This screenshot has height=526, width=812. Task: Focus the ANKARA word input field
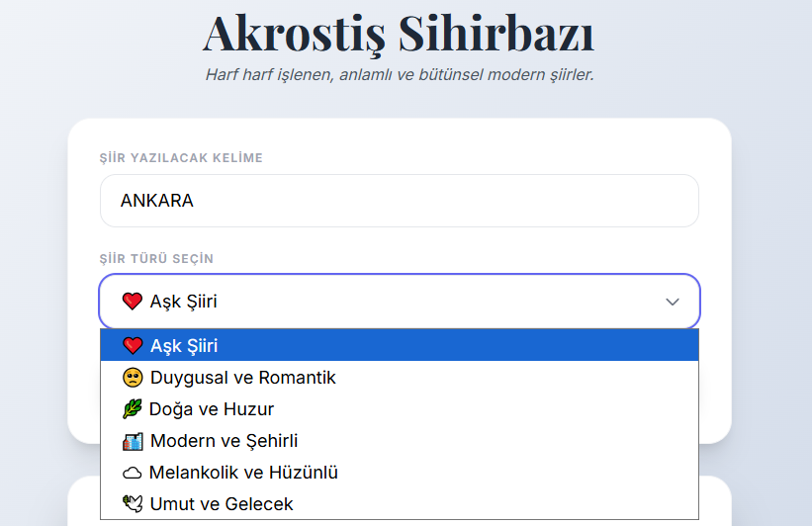click(x=400, y=201)
